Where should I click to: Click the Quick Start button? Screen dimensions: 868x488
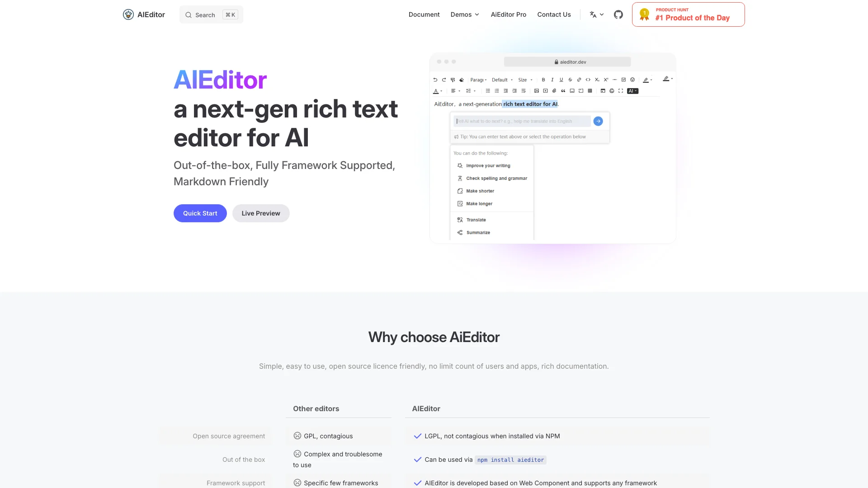point(200,213)
